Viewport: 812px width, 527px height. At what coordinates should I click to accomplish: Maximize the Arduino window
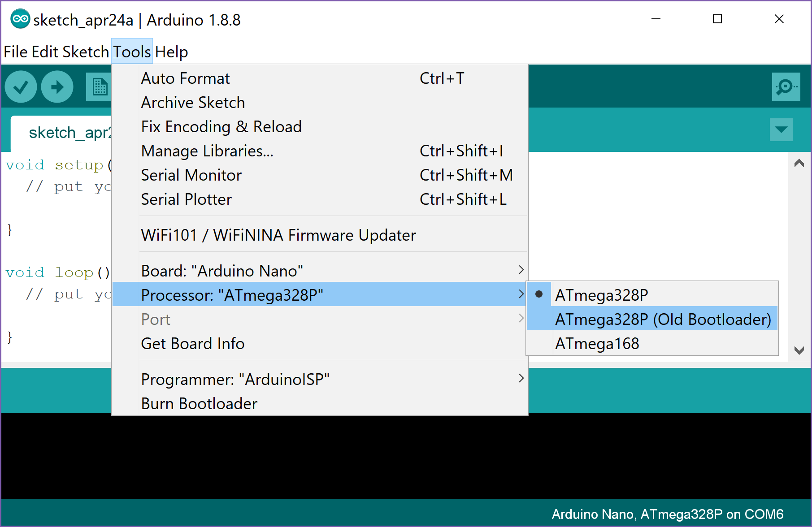(717, 19)
